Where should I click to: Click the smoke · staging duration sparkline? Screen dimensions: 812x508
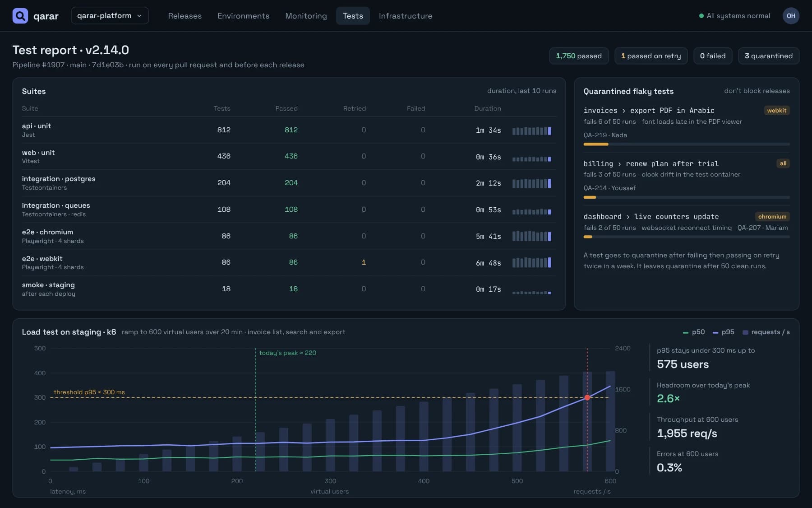click(531, 293)
